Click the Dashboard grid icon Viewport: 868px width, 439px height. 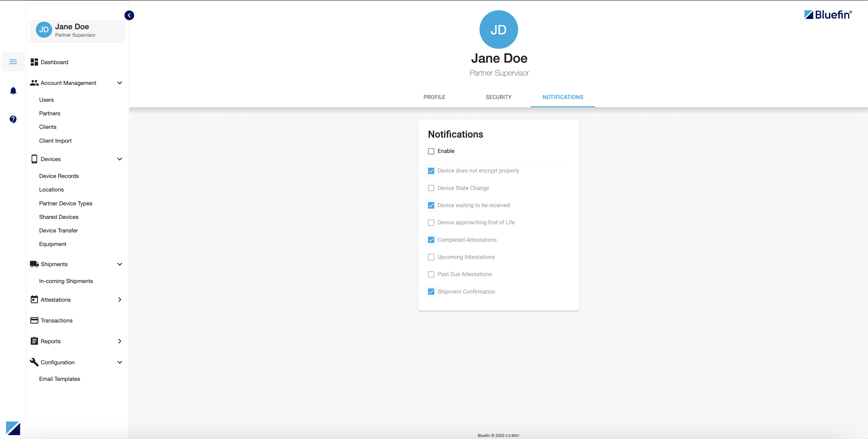[34, 62]
